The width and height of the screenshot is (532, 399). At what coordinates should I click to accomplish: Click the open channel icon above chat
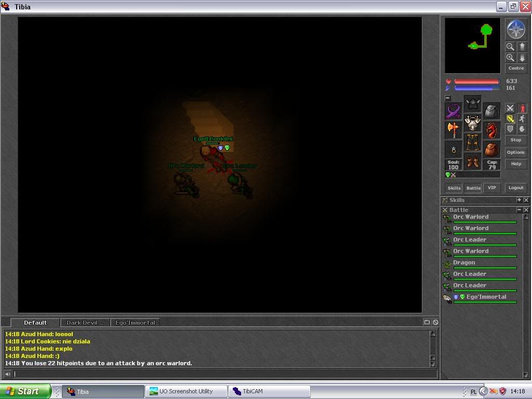(427, 322)
